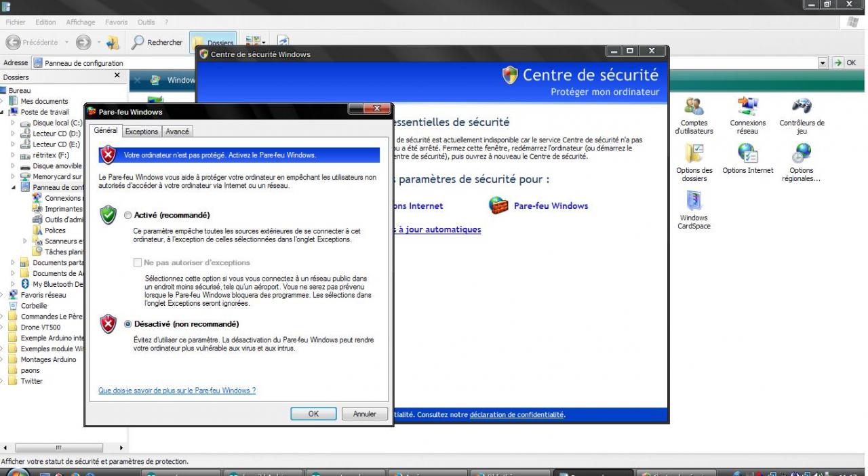Click the shortcut arrow toolbar icon

[x=283, y=42]
